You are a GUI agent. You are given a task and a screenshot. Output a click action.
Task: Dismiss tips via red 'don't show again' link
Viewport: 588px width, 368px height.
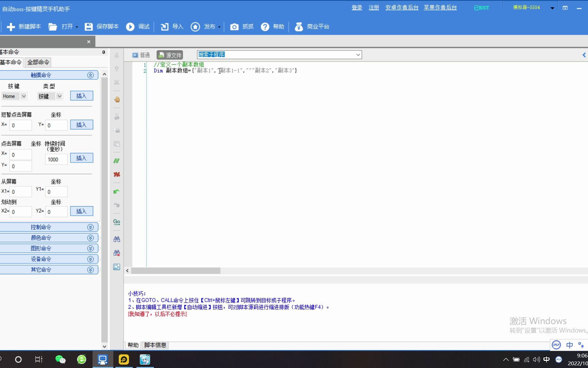(157, 314)
